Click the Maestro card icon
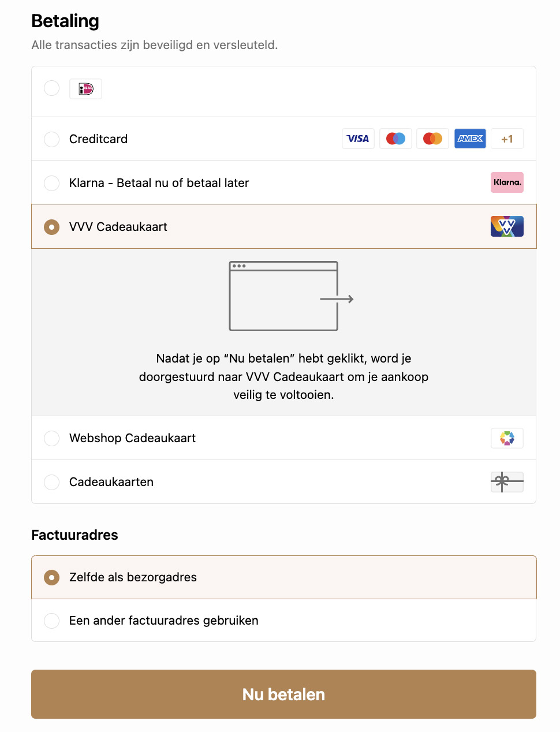560x732 pixels. (x=395, y=139)
